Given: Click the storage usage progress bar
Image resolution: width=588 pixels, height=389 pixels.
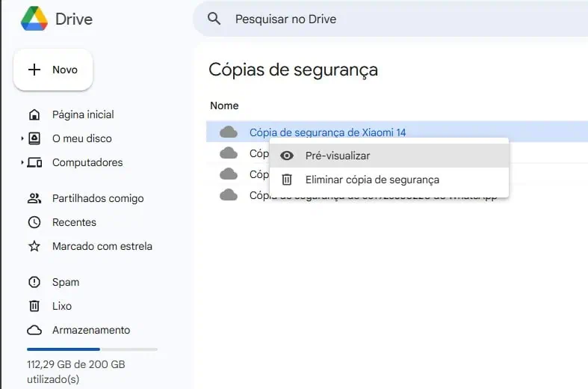Looking at the screenshot, I should click(92, 349).
